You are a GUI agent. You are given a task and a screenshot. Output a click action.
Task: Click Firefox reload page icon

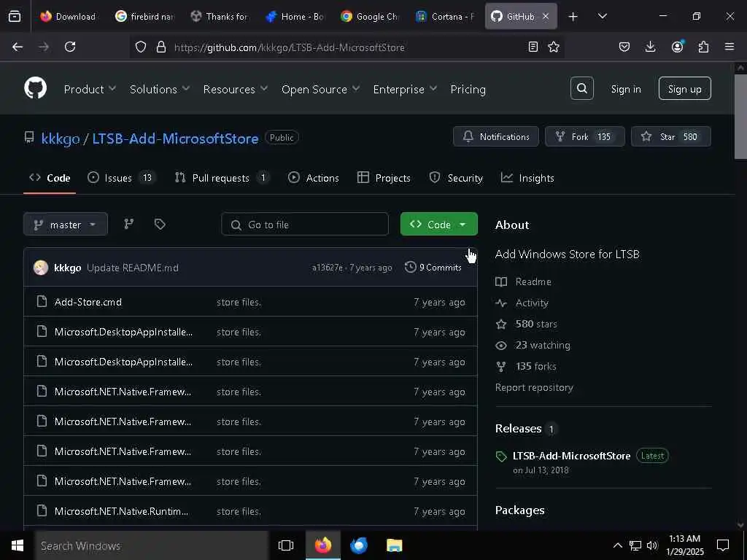[70, 47]
